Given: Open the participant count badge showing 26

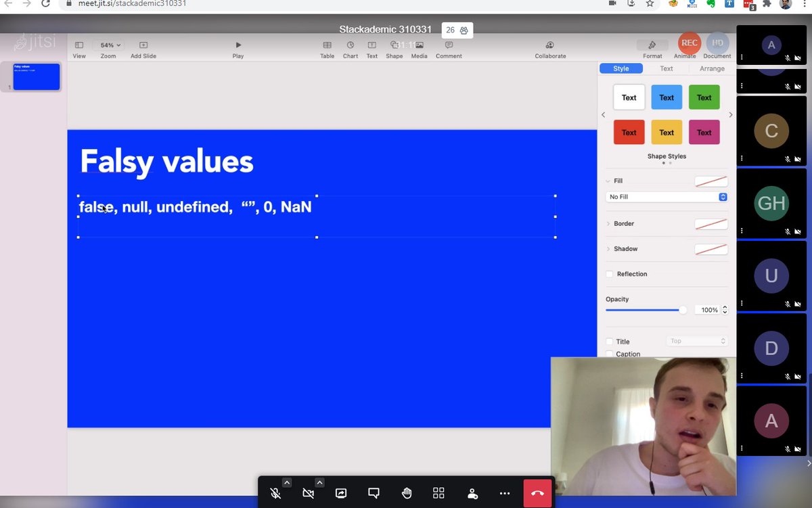Looking at the screenshot, I should pyautogui.click(x=457, y=30).
